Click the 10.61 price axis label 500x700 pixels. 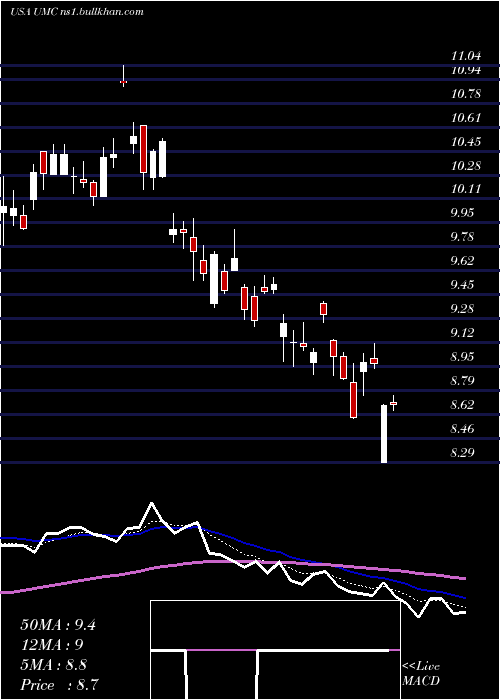[x=466, y=118]
